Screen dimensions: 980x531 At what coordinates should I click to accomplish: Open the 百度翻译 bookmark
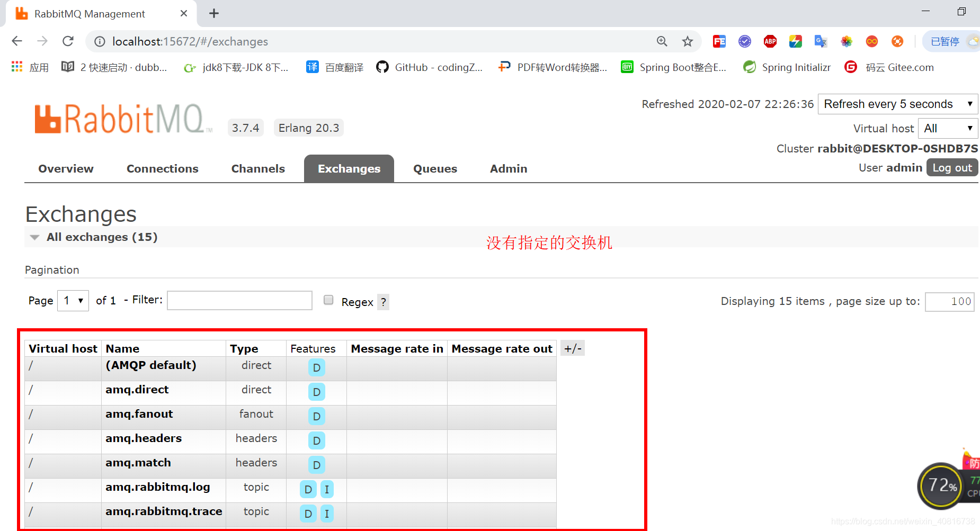coord(335,67)
